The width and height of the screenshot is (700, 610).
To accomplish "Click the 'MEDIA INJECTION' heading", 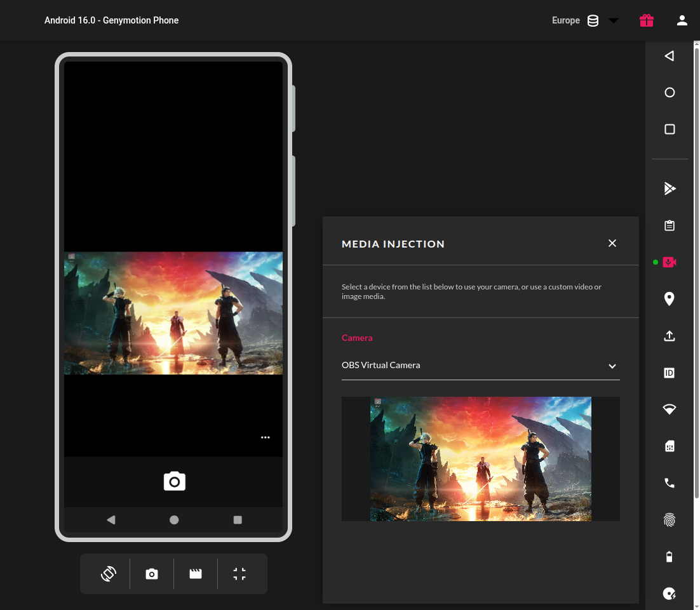I will (393, 244).
